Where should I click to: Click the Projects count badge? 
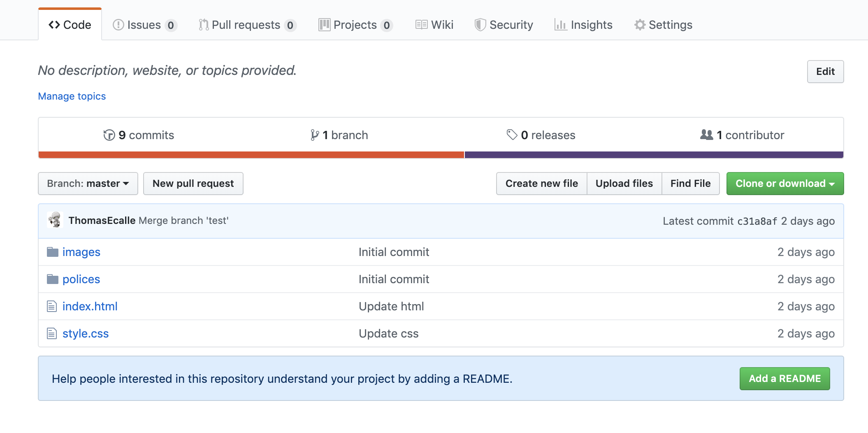387,26
